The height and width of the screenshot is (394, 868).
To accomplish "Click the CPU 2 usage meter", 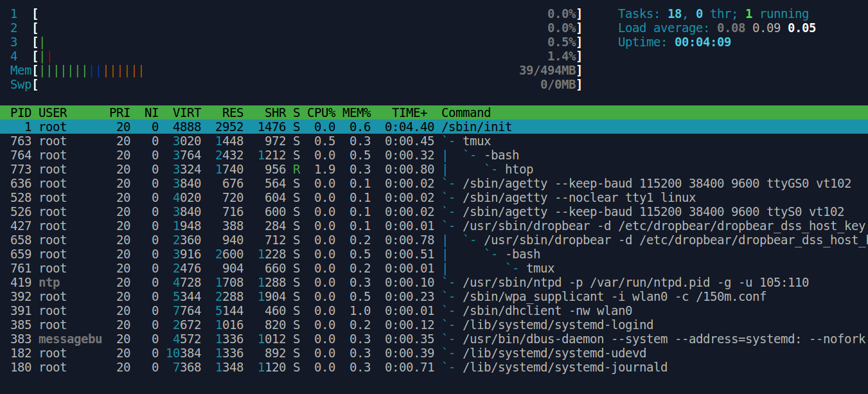I will tap(296, 28).
